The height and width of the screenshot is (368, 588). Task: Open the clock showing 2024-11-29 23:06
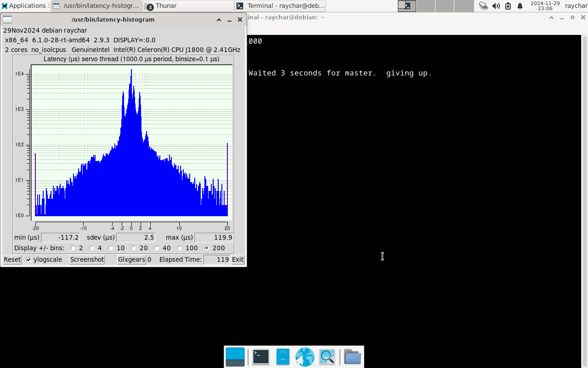545,6
